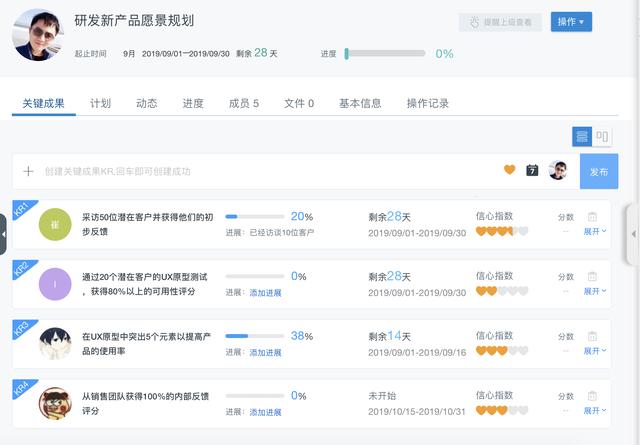Open the 进度 tab
The image size is (640, 445).
coord(193,103)
